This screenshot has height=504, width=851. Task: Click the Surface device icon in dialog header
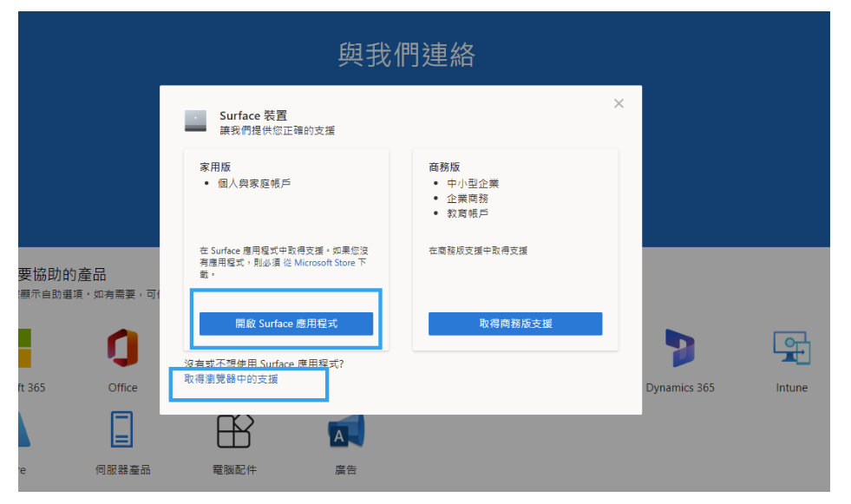tap(195, 121)
